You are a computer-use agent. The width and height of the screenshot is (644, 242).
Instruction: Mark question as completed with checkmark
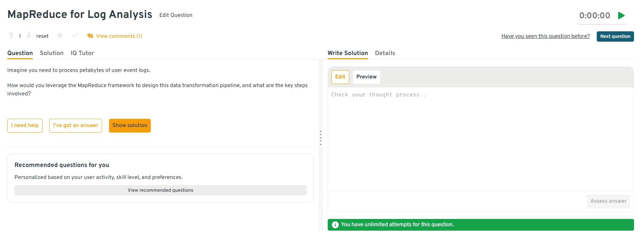(75, 35)
